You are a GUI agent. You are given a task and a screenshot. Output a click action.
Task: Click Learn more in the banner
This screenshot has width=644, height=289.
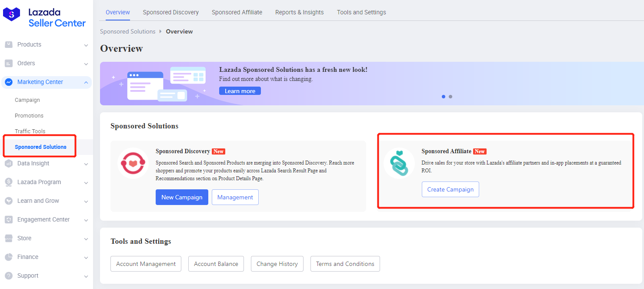(x=240, y=91)
